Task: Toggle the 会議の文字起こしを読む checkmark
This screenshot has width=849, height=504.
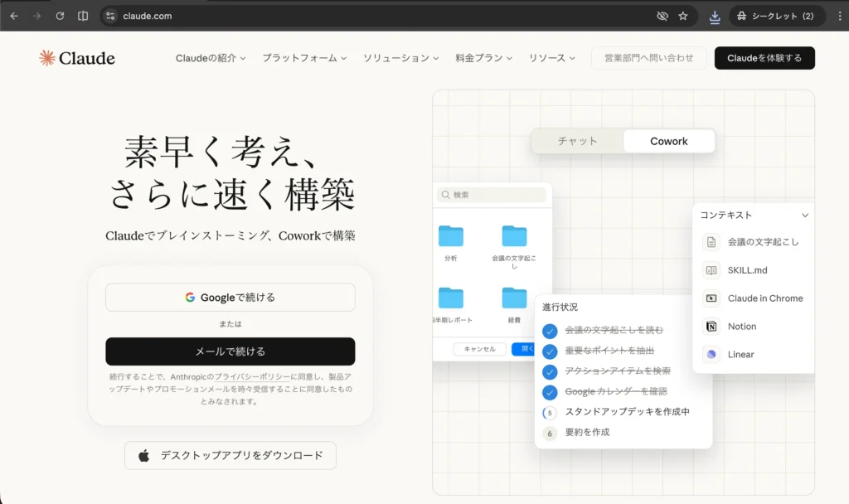Action: [549, 331]
